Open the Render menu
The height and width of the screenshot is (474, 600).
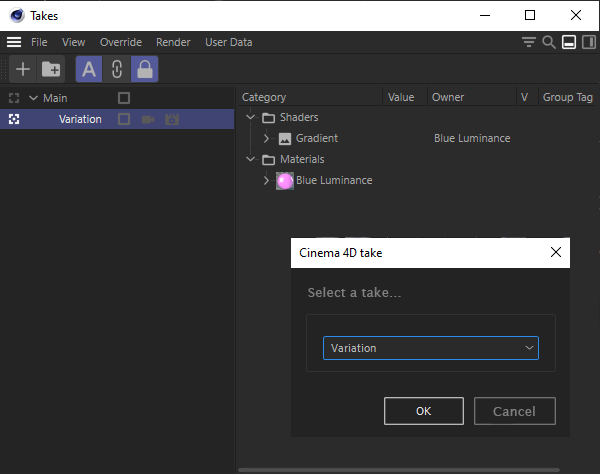point(173,42)
